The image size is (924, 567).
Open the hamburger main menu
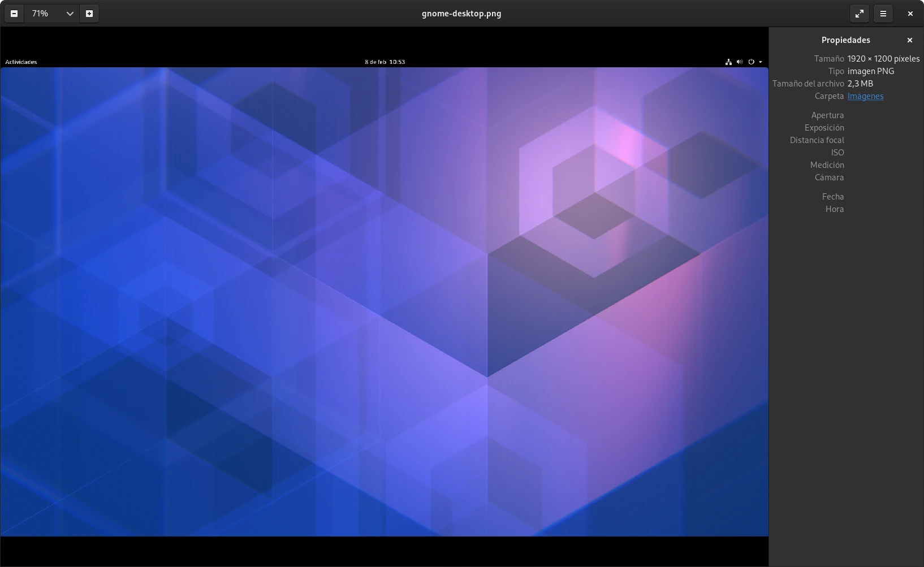click(x=883, y=14)
